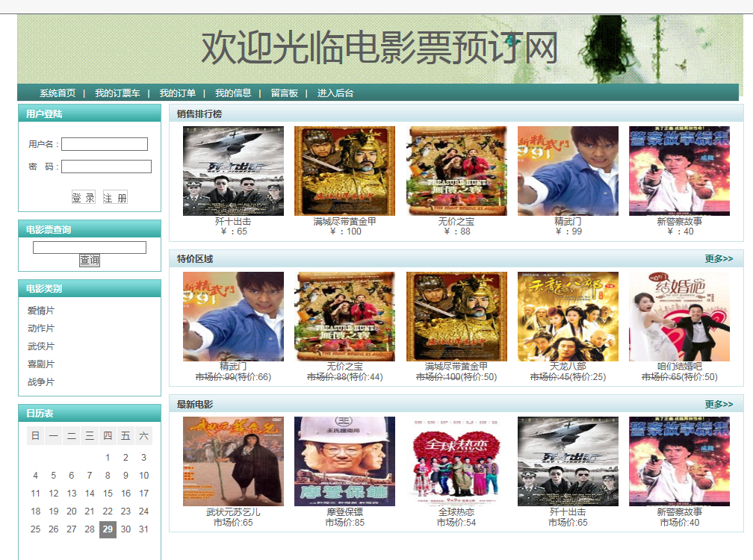Click 进入后台 nav link
The height and width of the screenshot is (560, 753).
coord(335,93)
